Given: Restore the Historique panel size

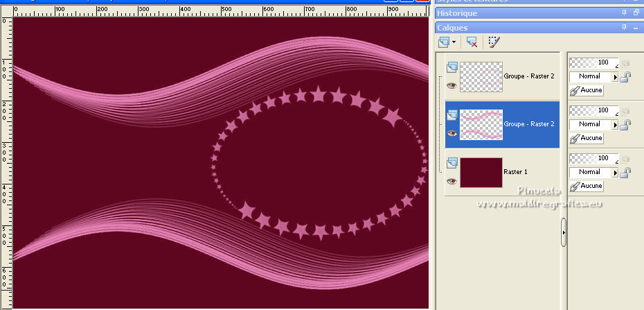Looking at the screenshot, I should (x=636, y=12).
